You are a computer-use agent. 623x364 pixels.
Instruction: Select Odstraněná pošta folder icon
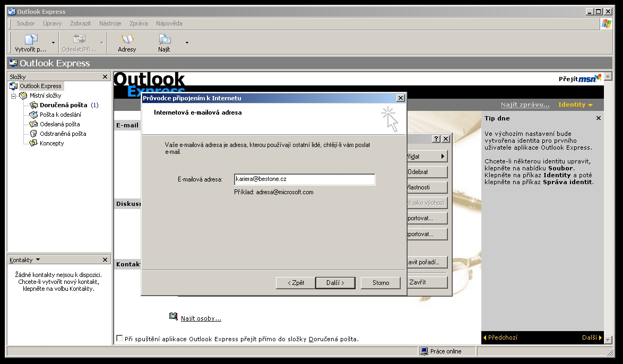pos(34,134)
